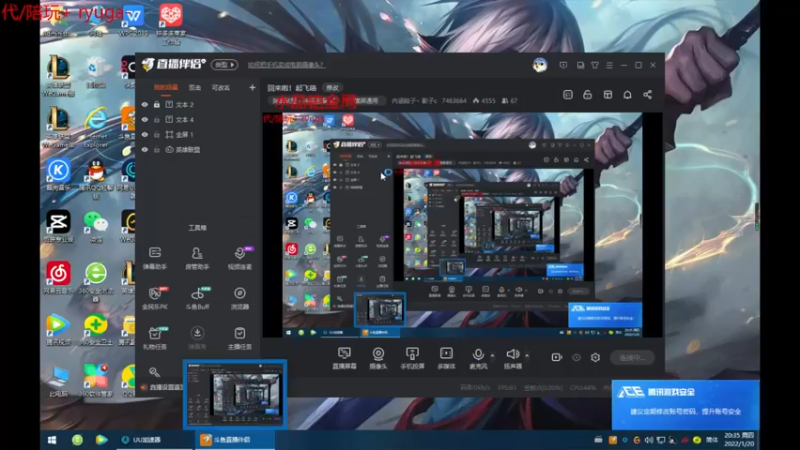The width and height of the screenshot is (800, 450).
Task: Launch the 全民乐PK tool
Action: point(155,298)
